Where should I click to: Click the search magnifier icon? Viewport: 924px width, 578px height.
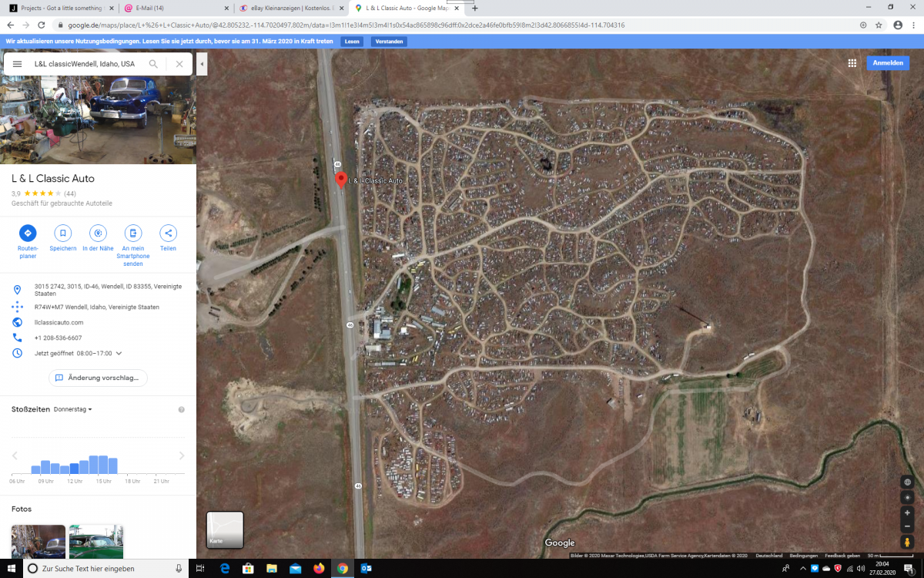pos(153,64)
